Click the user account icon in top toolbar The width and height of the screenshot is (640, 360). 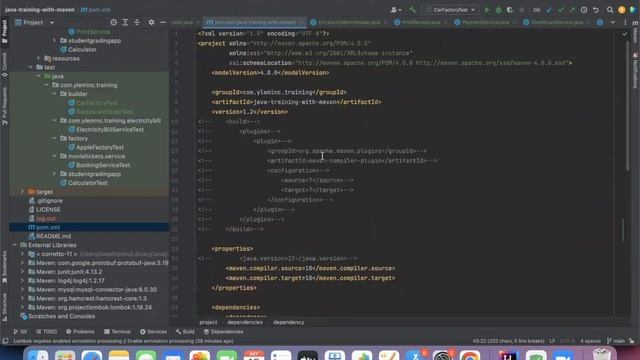[x=396, y=10]
